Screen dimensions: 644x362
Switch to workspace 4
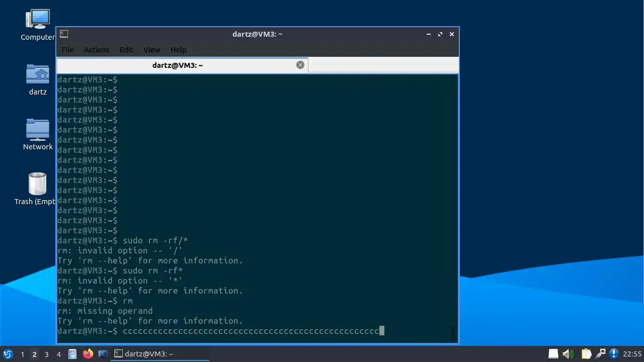click(58, 354)
